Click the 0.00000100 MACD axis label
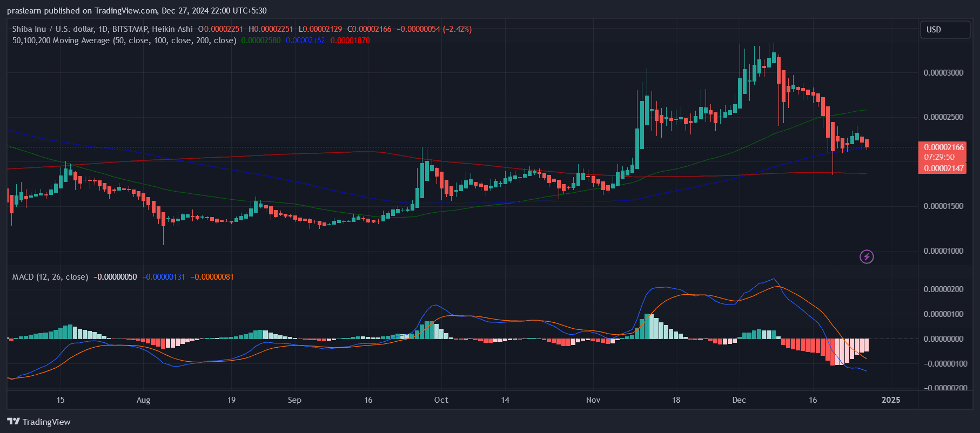Viewport: 980px width, 433px height. pyautogui.click(x=943, y=314)
